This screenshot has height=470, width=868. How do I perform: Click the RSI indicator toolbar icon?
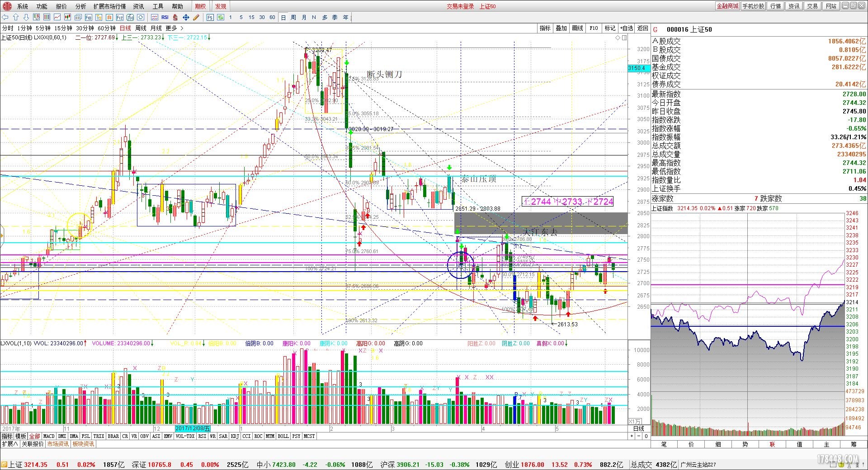coord(165,17)
